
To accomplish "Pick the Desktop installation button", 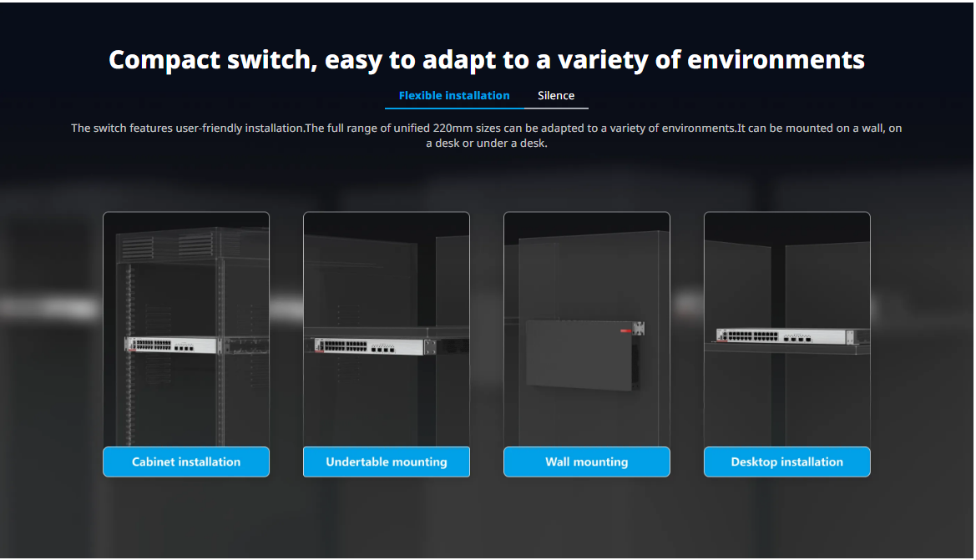I will tap(787, 462).
